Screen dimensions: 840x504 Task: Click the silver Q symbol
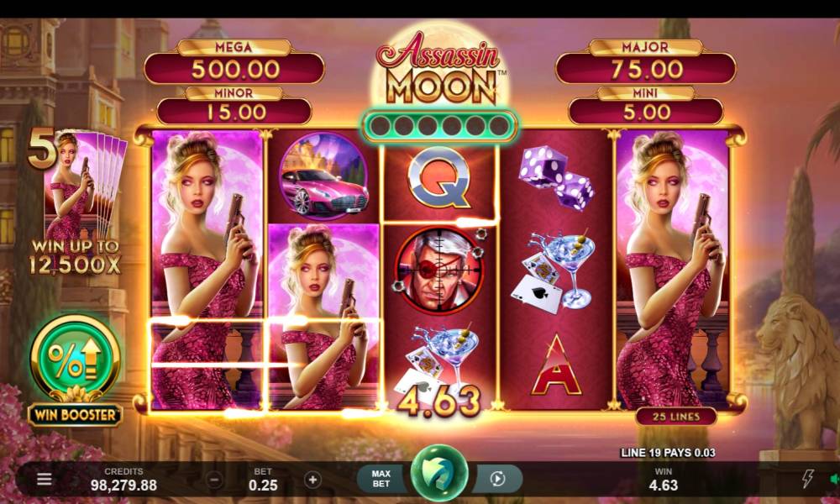point(439,179)
